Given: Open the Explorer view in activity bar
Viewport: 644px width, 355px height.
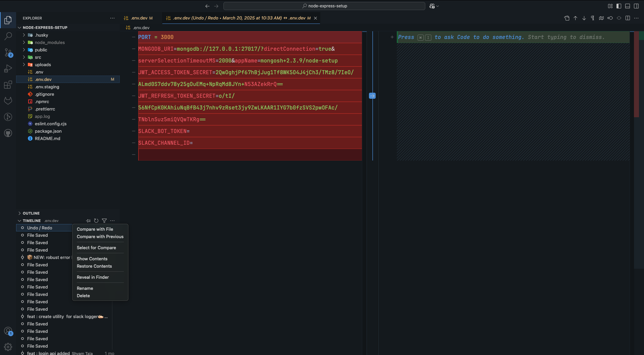Looking at the screenshot, I should pos(8,20).
